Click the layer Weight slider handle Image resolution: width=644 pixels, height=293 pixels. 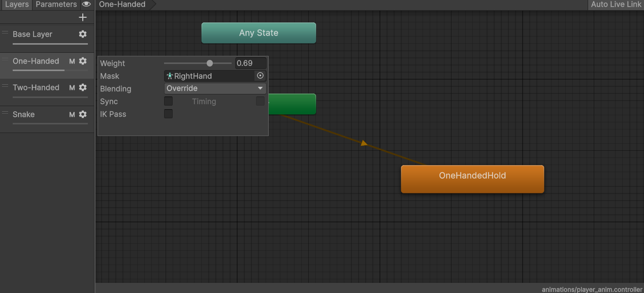210,63
